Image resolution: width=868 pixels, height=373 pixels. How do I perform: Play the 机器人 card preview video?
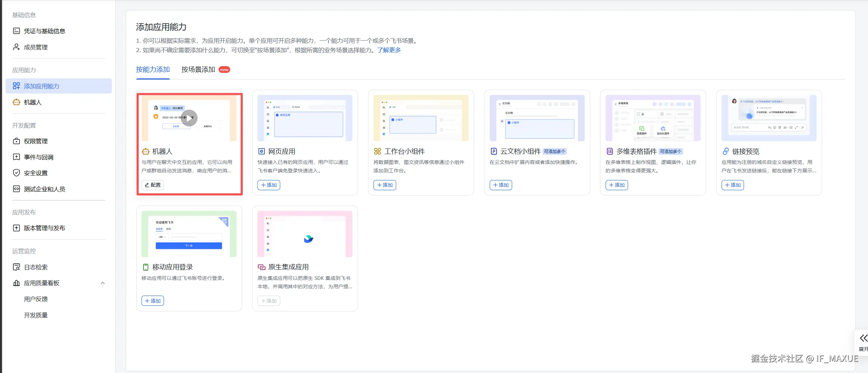(189, 118)
